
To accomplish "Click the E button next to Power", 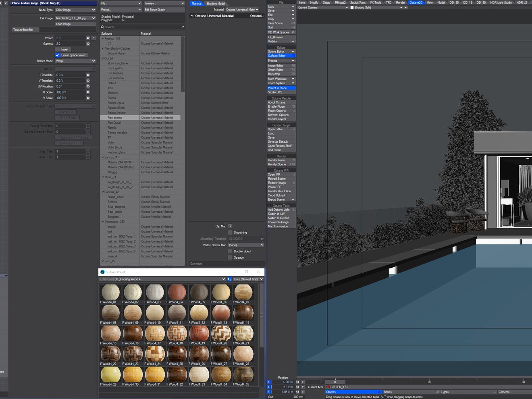I will point(94,38).
